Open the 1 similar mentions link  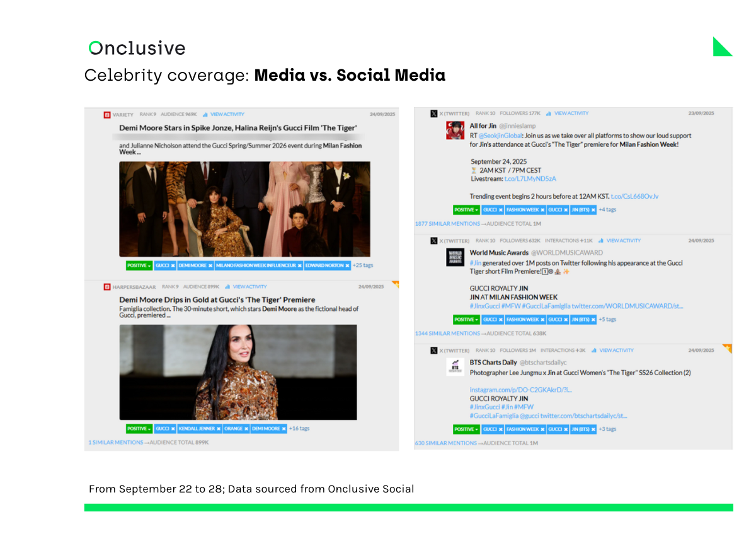pyautogui.click(x=116, y=443)
